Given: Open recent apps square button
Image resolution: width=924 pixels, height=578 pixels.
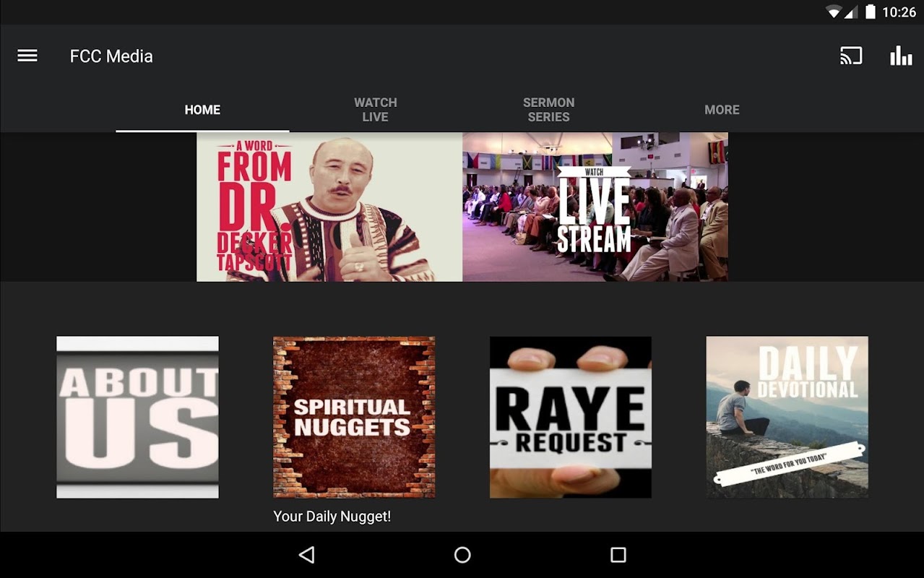Looking at the screenshot, I should click(618, 555).
